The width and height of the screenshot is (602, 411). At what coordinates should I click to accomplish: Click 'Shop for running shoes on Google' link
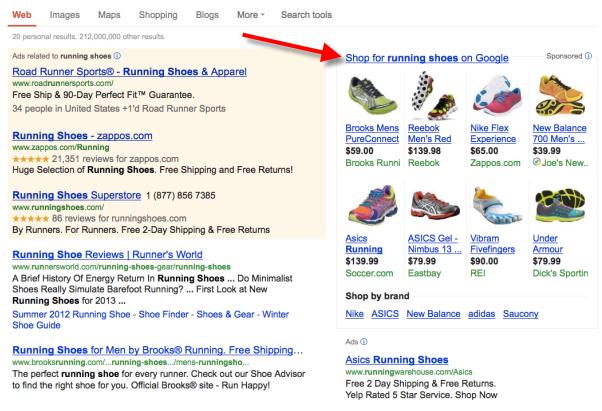coord(427,58)
